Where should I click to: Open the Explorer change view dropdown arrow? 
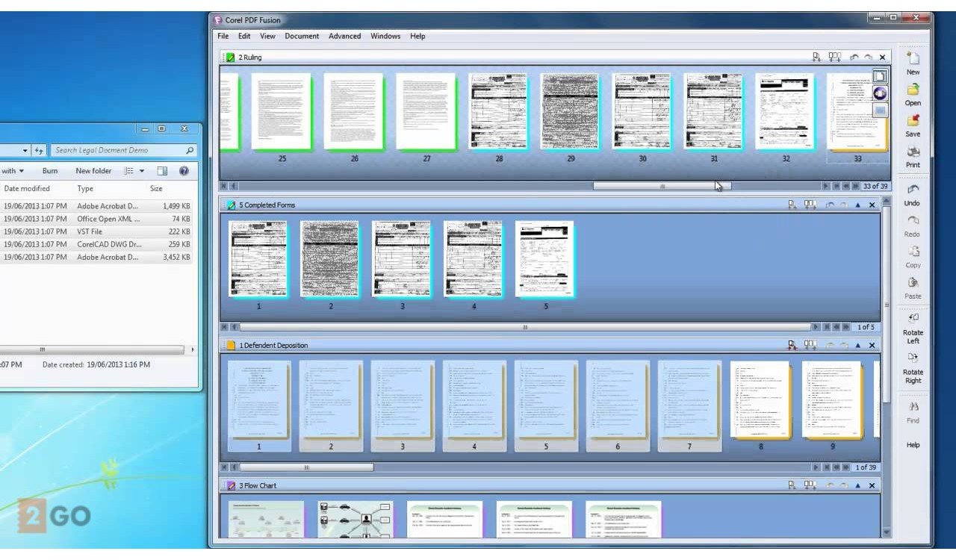[142, 171]
